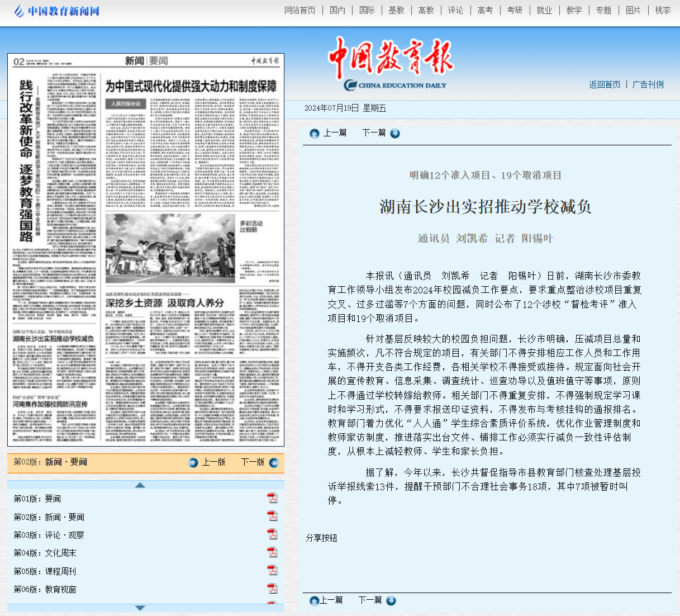Click the 分享按钮 share area
Screen dimensions: 680x616
(322, 538)
